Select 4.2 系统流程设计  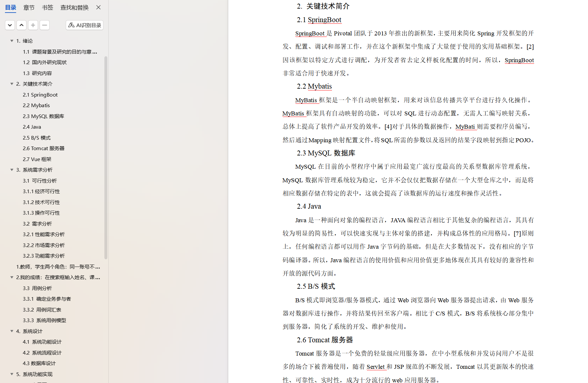coord(42,353)
